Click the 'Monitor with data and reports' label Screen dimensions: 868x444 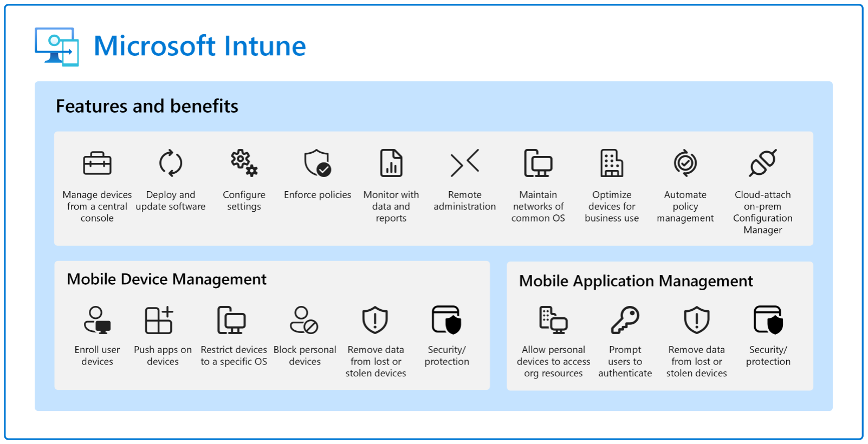pos(391,206)
